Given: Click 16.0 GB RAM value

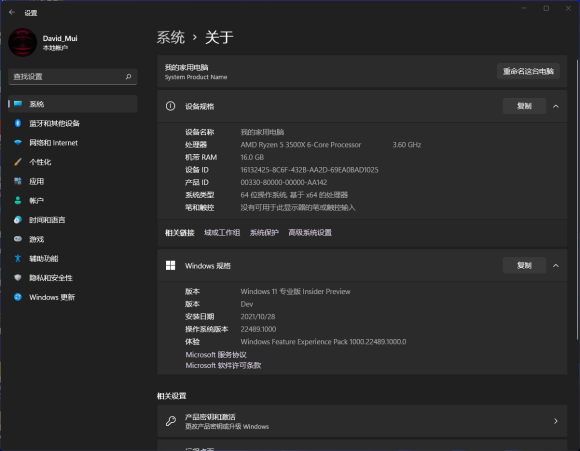Looking at the screenshot, I should [252, 157].
